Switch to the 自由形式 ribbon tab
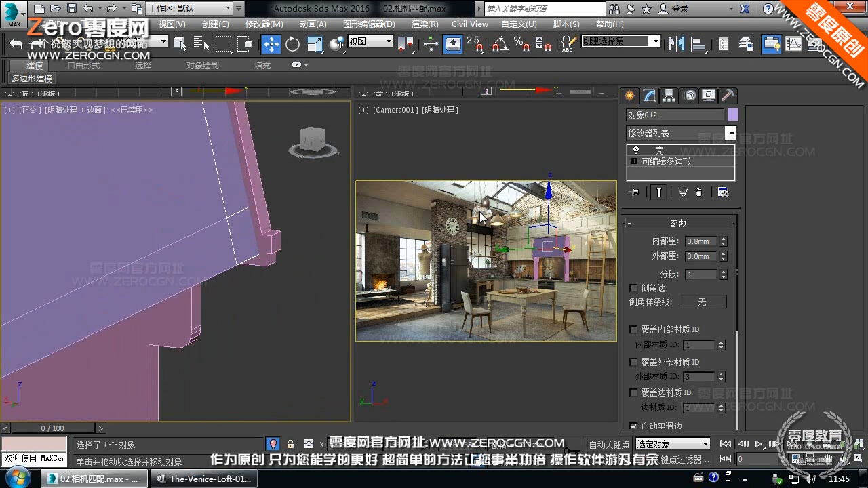Image resolution: width=868 pixels, height=488 pixels. point(83,66)
